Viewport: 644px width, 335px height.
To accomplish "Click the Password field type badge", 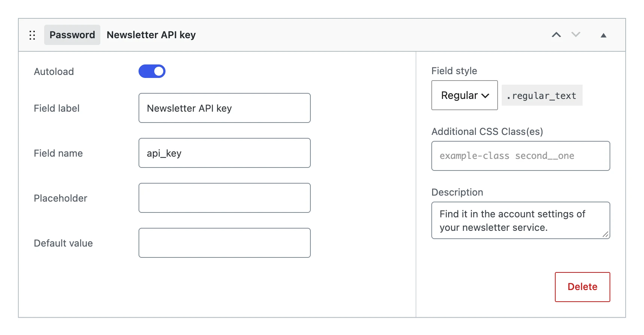I will 72,35.
